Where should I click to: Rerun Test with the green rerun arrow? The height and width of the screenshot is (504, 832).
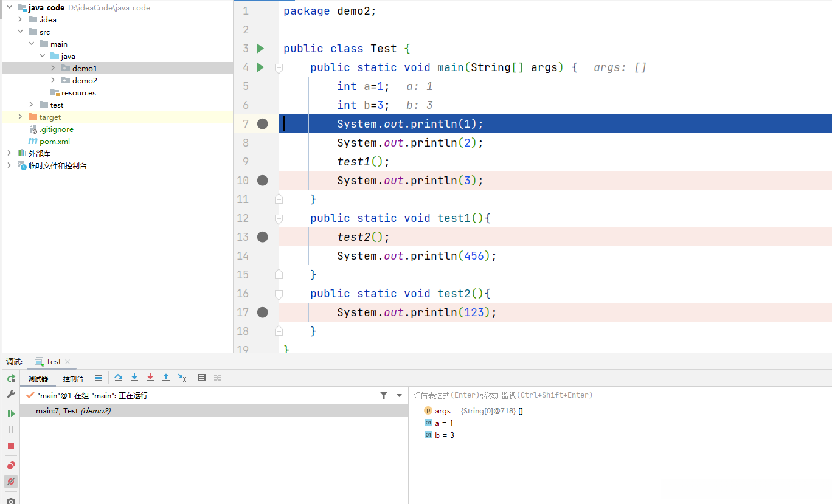click(x=11, y=378)
